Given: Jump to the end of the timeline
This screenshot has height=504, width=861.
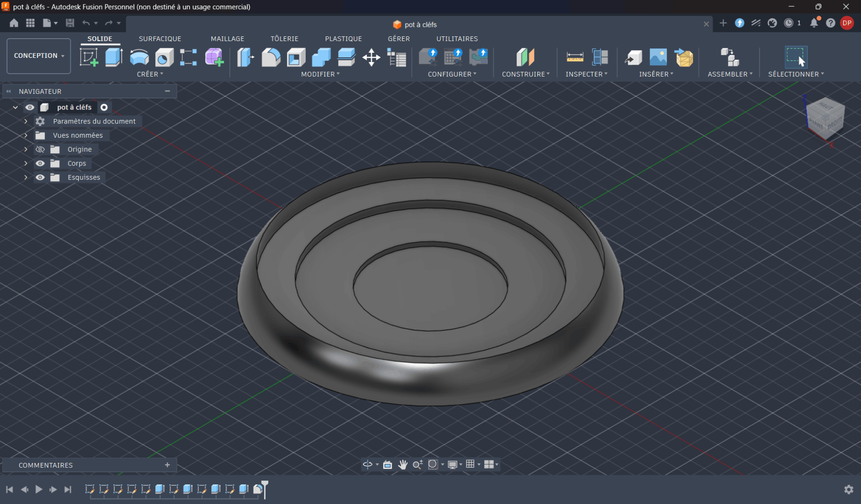Looking at the screenshot, I should click(x=68, y=489).
